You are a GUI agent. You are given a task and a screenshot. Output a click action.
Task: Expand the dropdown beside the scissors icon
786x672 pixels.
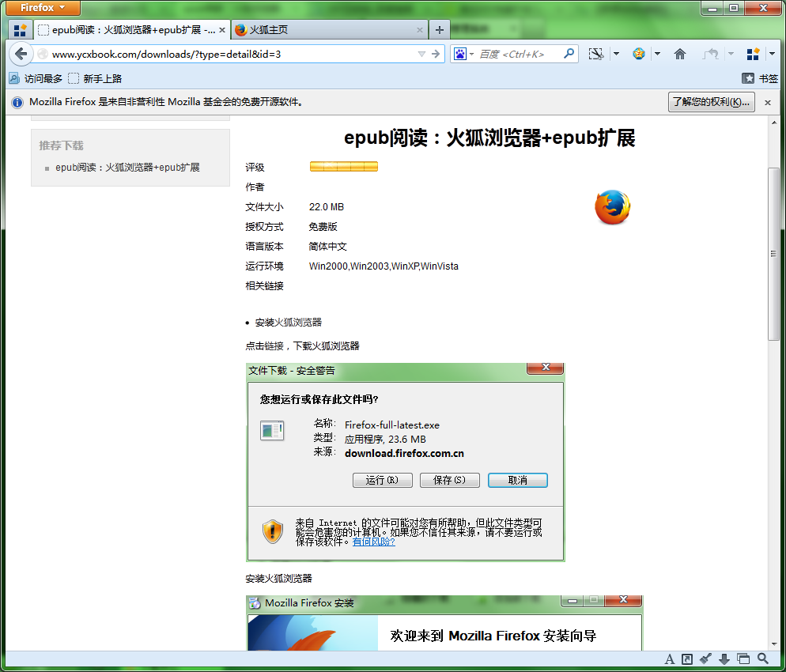pyautogui.click(x=616, y=54)
